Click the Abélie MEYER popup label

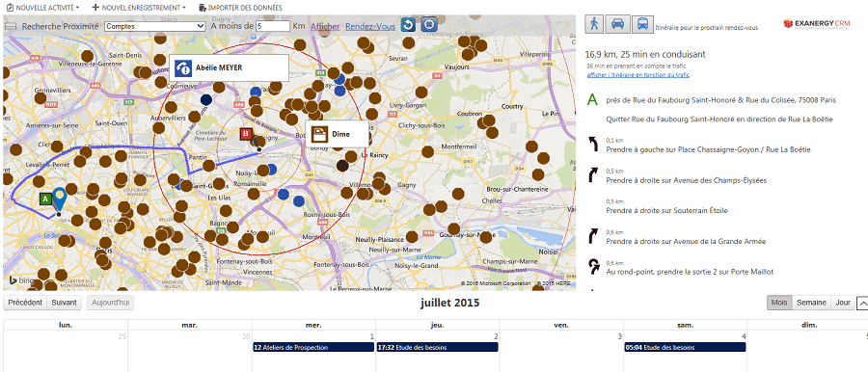[x=219, y=68]
